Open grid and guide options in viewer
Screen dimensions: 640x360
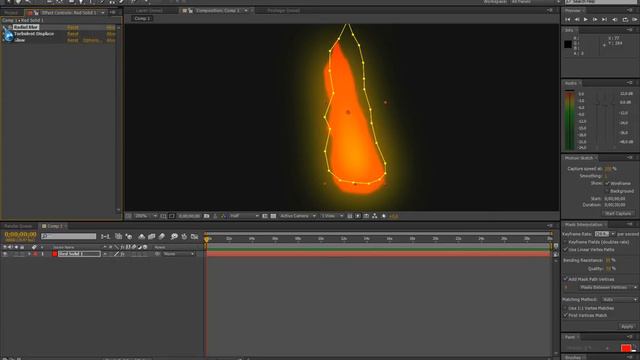point(163,216)
